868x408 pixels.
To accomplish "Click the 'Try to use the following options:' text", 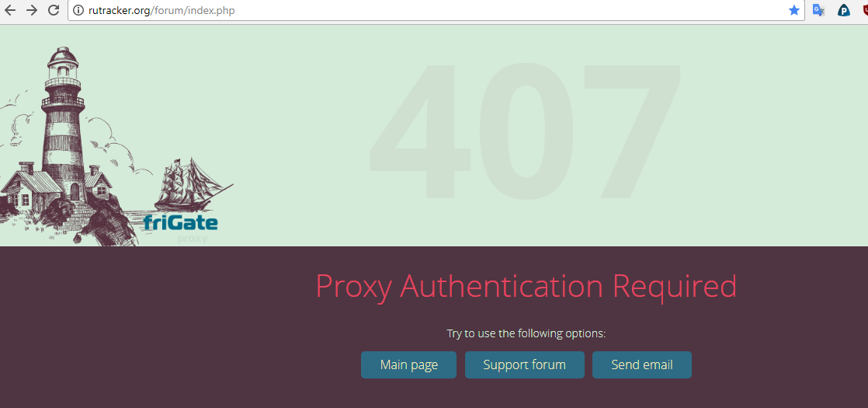I will pos(526,333).
